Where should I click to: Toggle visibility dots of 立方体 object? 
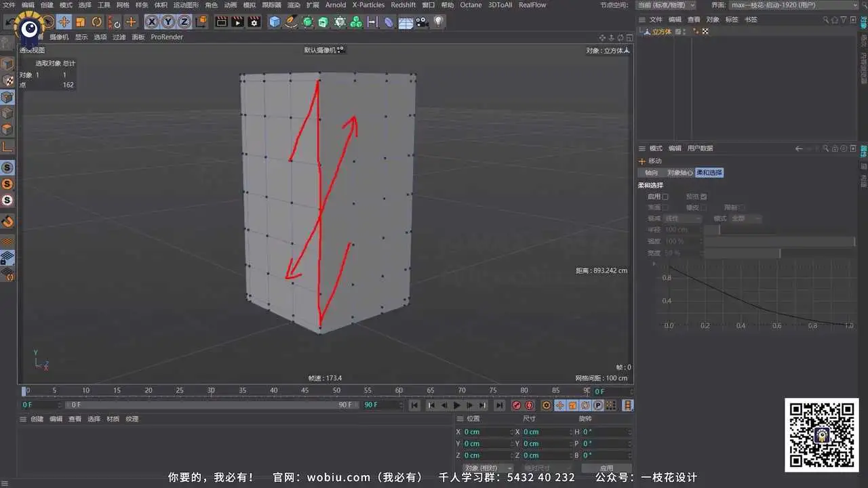tap(686, 32)
